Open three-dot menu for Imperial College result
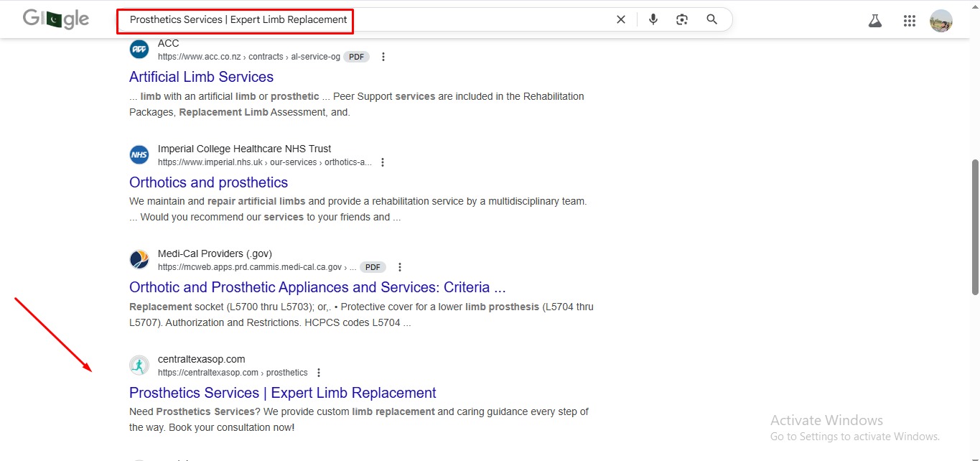The width and height of the screenshot is (980, 461). pos(383,162)
